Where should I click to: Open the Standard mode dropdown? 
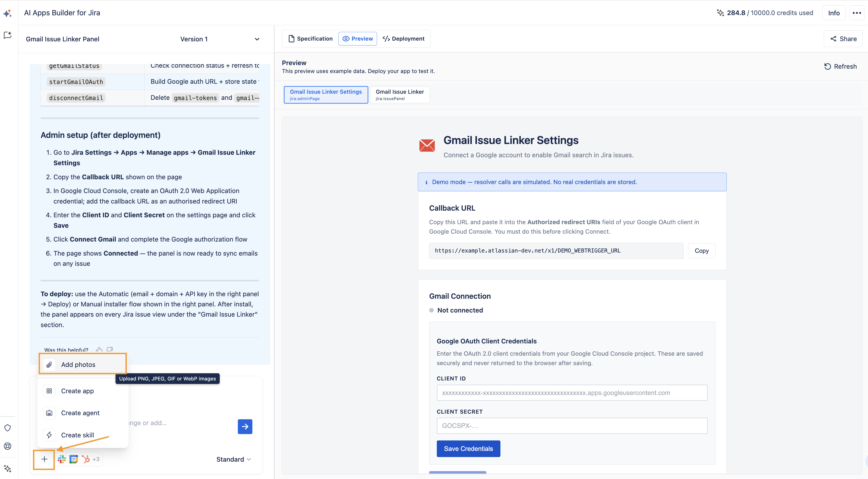[x=233, y=459]
